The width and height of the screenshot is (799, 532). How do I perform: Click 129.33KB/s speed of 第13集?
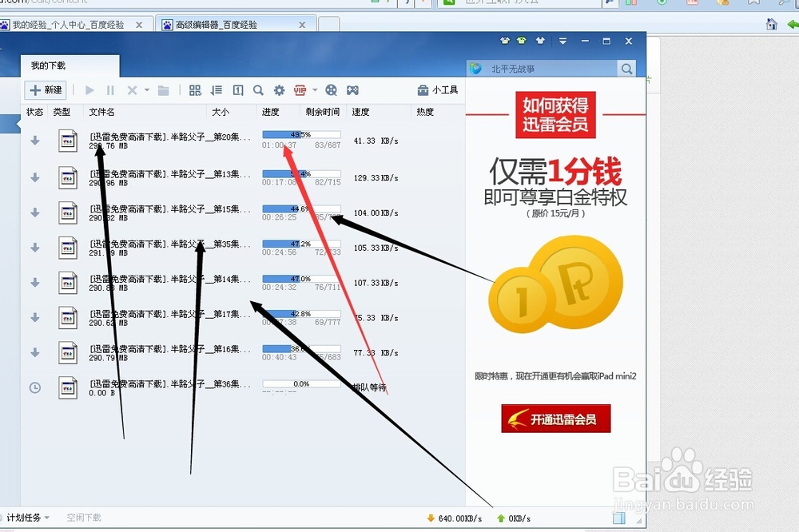tap(376, 178)
